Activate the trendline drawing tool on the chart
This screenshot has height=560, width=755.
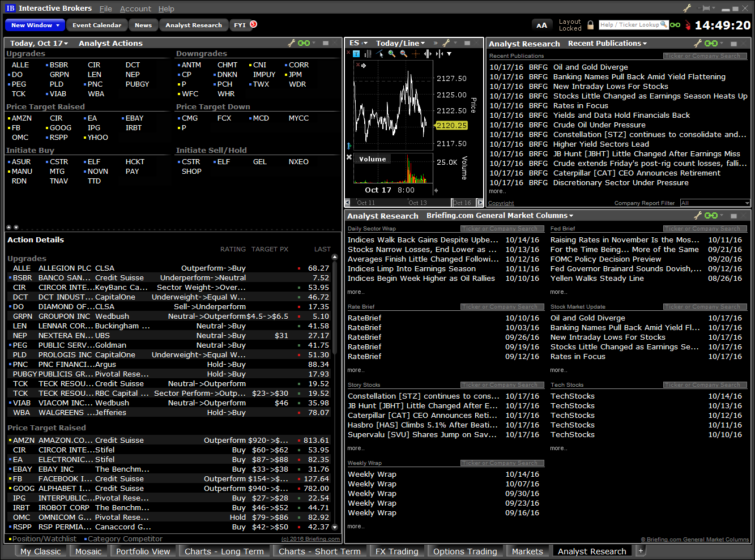(x=379, y=53)
